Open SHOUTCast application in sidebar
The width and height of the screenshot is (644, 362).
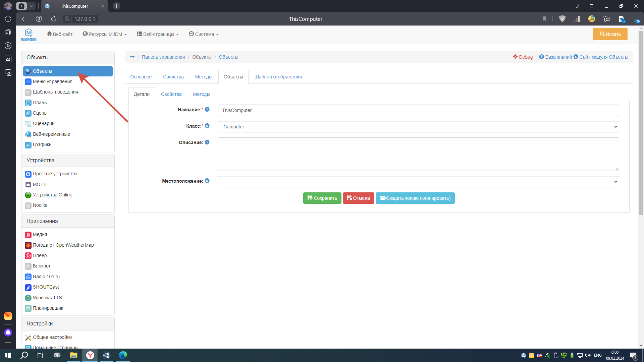point(46,287)
